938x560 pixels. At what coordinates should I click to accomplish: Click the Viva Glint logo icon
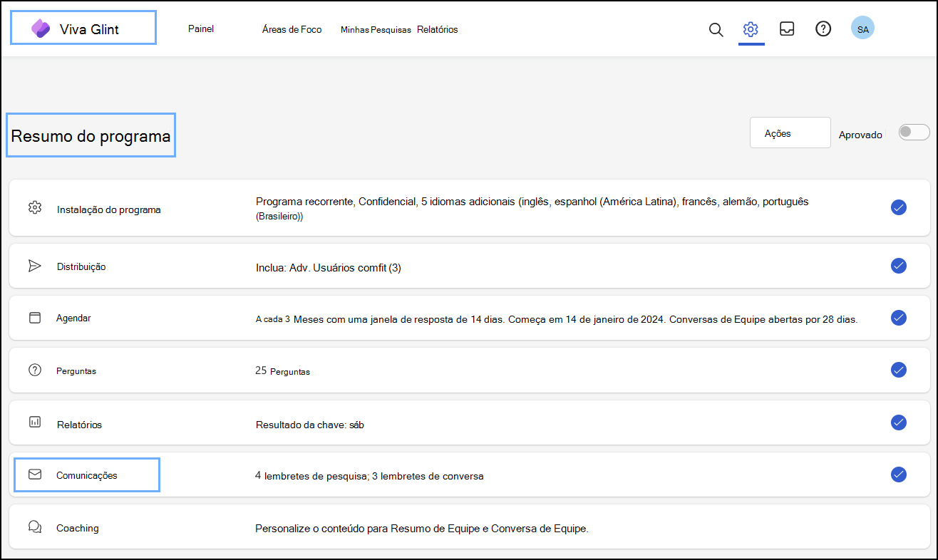click(41, 28)
